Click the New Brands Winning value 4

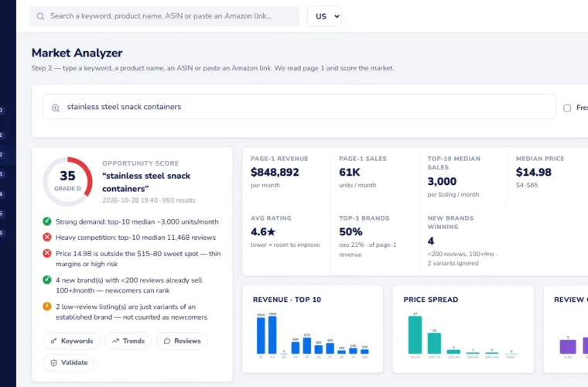click(x=431, y=241)
